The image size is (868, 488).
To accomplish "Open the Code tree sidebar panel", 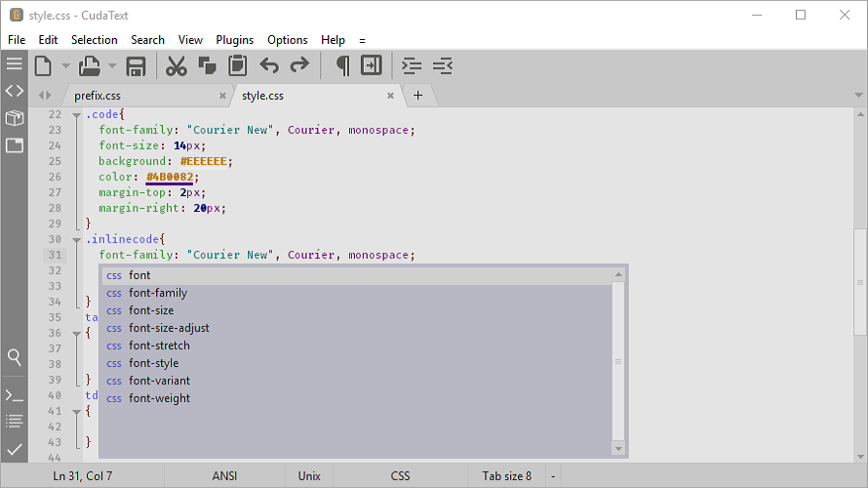I will tap(14, 91).
